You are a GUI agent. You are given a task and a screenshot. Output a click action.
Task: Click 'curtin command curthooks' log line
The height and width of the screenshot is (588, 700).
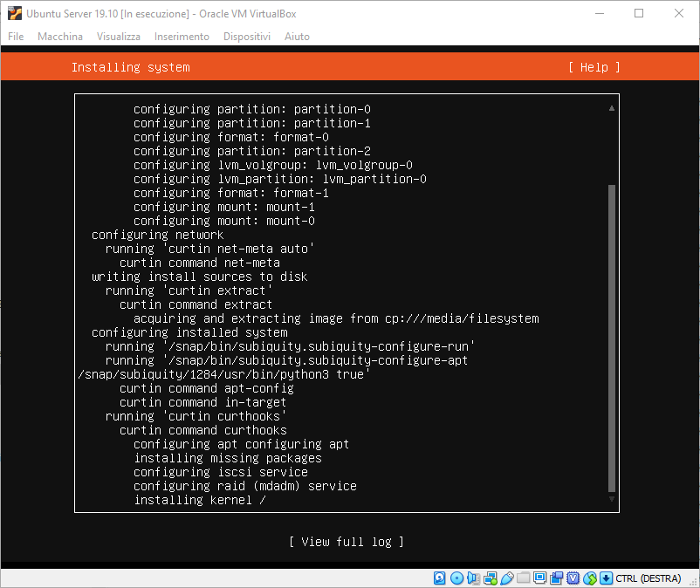coord(203,430)
